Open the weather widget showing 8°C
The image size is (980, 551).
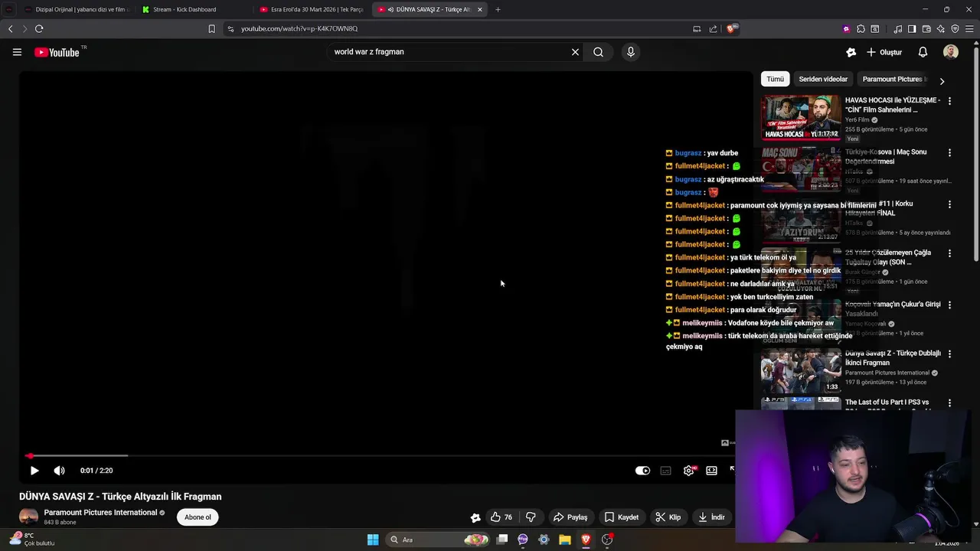tap(31, 539)
